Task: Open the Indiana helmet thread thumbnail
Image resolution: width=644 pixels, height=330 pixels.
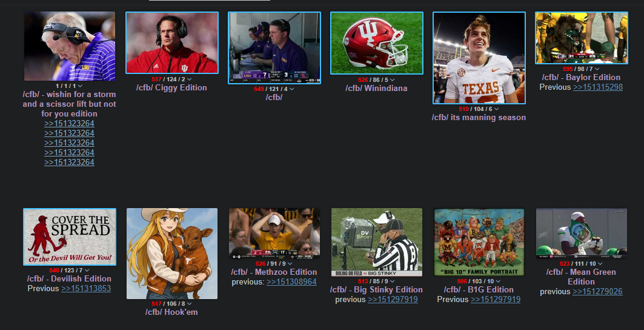Action: tap(377, 43)
